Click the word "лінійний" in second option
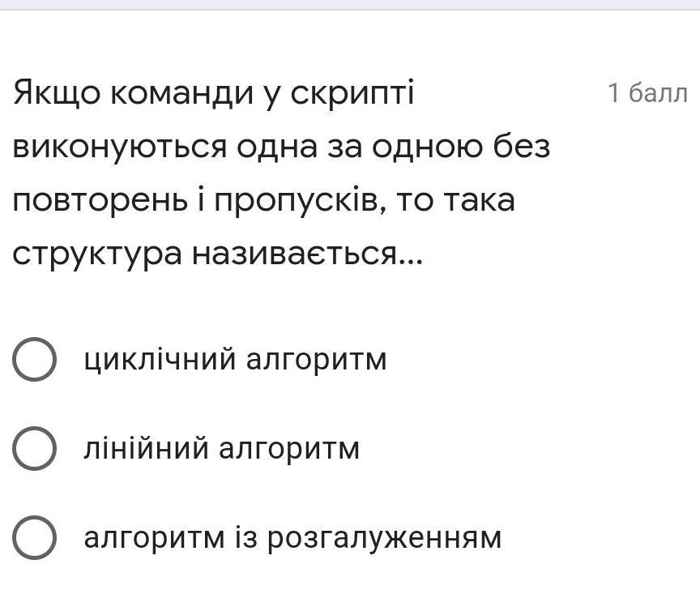700x611 pixels. 147,448
